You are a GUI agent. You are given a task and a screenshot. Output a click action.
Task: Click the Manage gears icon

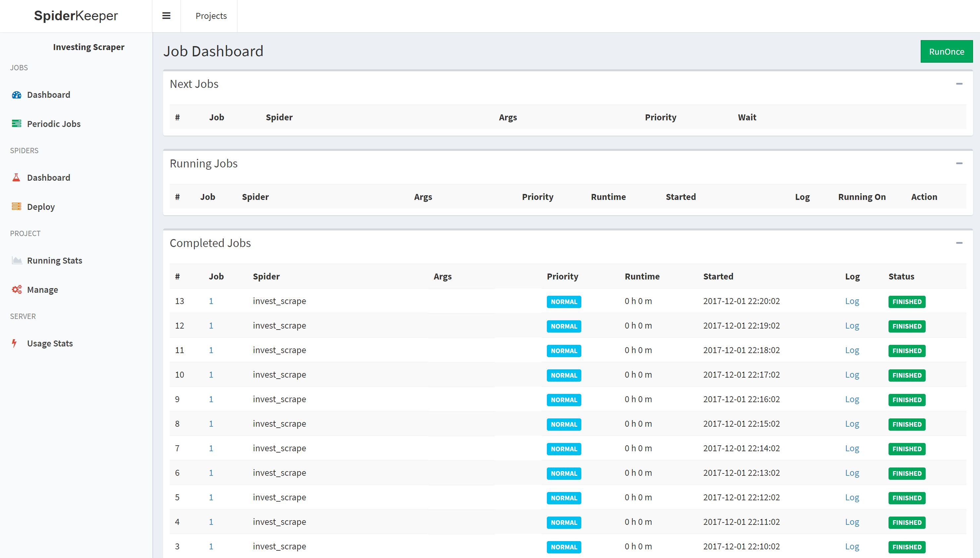coord(17,289)
